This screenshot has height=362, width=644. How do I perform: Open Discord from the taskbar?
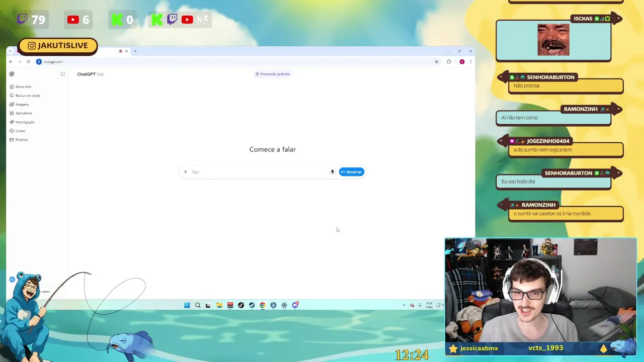coord(295,305)
